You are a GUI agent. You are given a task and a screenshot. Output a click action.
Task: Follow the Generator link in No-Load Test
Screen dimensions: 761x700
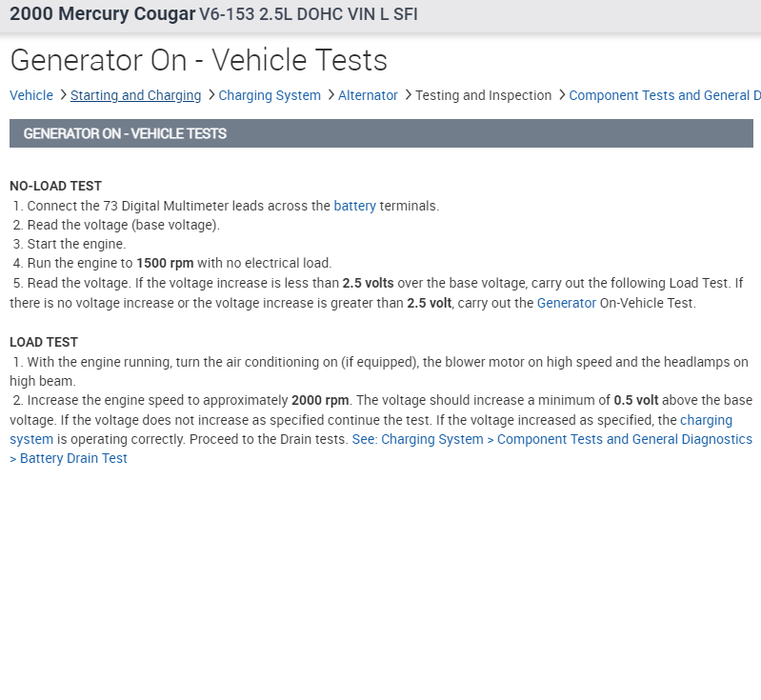coord(566,303)
